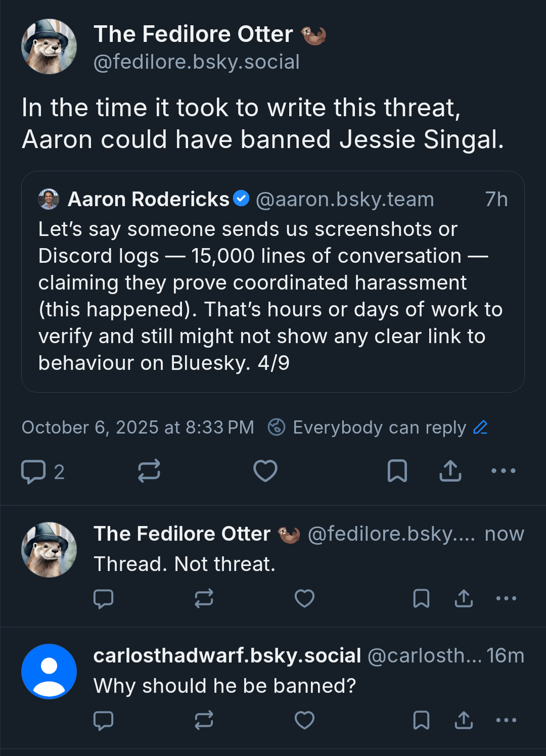Open carlosthadwarf.bsky.social profile name
This screenshot has width=546, height=756.
point(227,655)
